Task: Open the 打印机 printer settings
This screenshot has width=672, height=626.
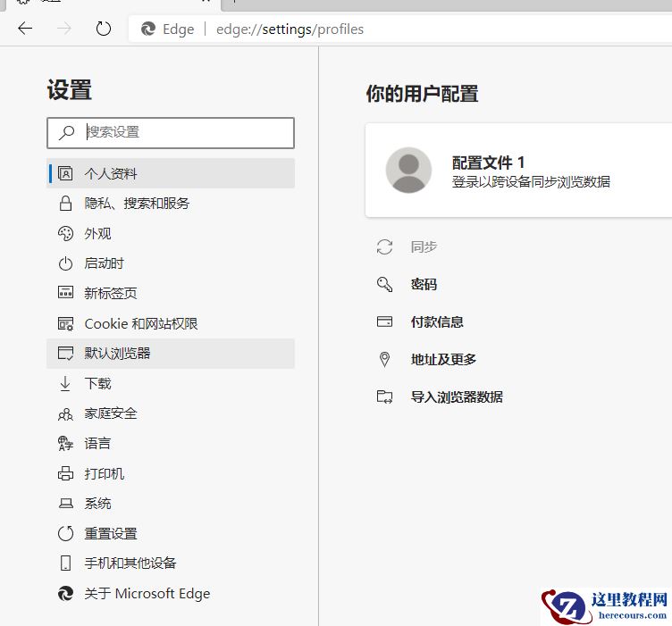Action: (171, 473)
